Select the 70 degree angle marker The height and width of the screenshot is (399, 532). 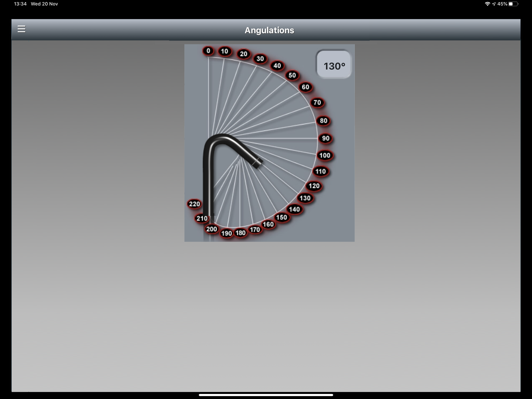coord(317,103)
